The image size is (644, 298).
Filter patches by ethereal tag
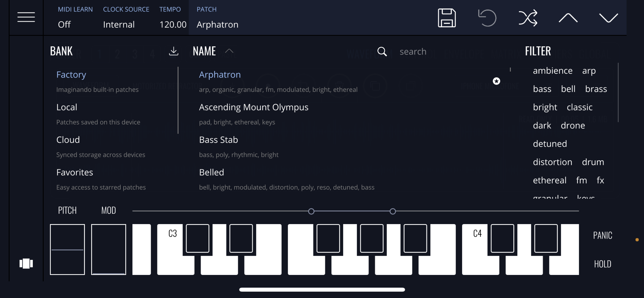550,180
